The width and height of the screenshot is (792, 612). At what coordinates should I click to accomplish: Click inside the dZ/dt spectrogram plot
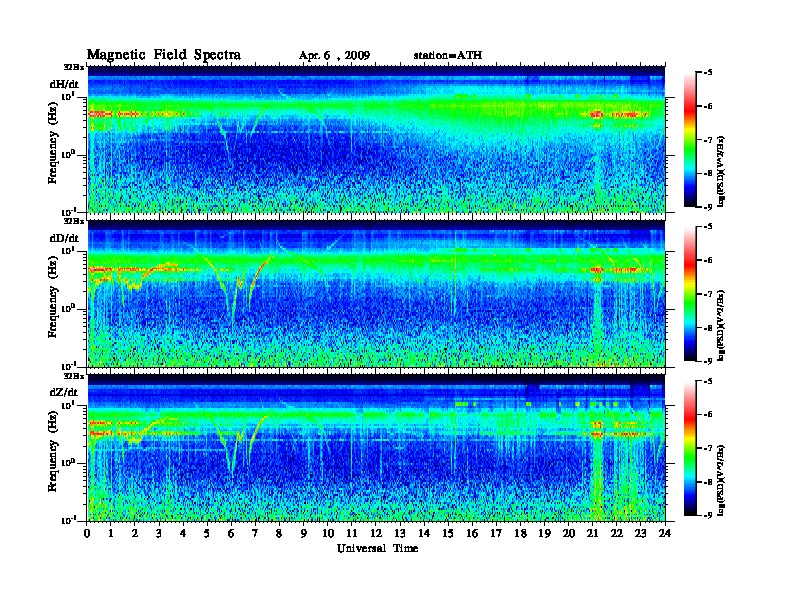tap(376, 448)
